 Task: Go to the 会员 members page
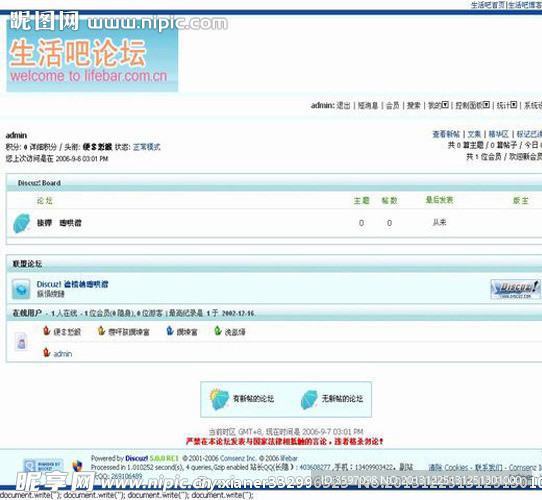point(392,105)
